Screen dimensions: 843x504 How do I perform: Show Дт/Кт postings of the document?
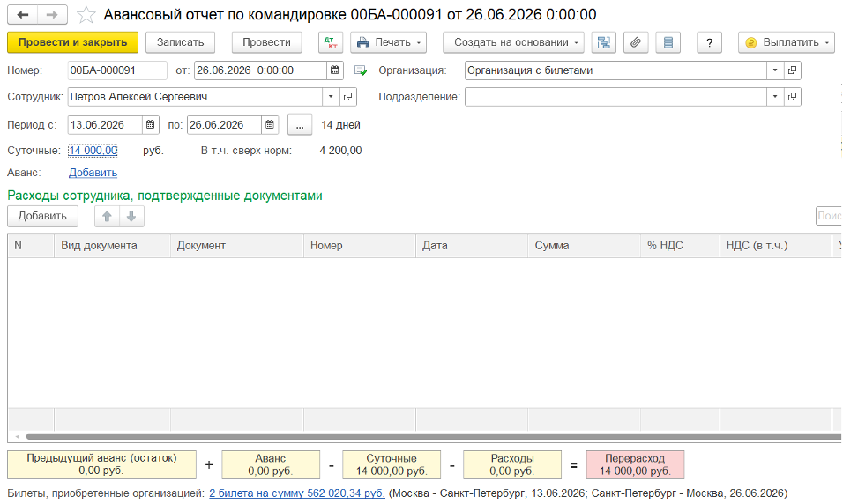(330, 42)
